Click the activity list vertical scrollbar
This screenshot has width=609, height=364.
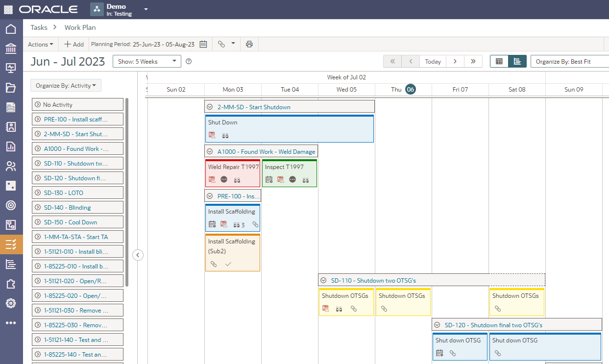pos(127,191)
